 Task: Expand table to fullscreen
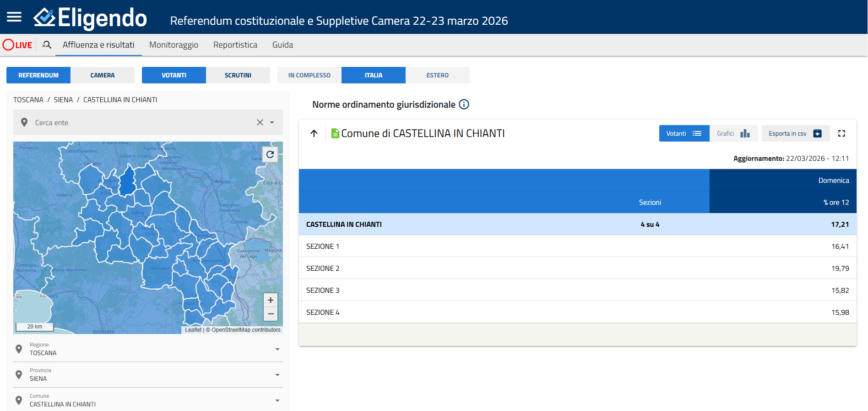(x=841, y=133)
